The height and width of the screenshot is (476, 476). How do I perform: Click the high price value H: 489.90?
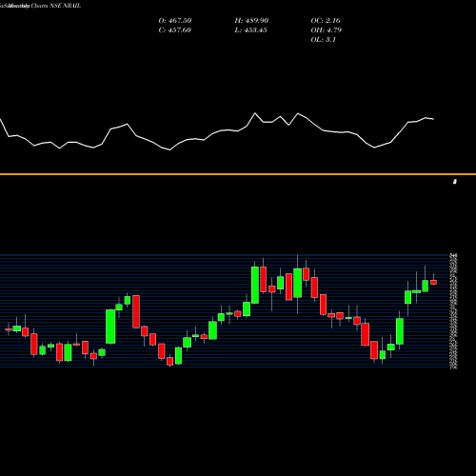pyautogui.click(x=251, y=21)
